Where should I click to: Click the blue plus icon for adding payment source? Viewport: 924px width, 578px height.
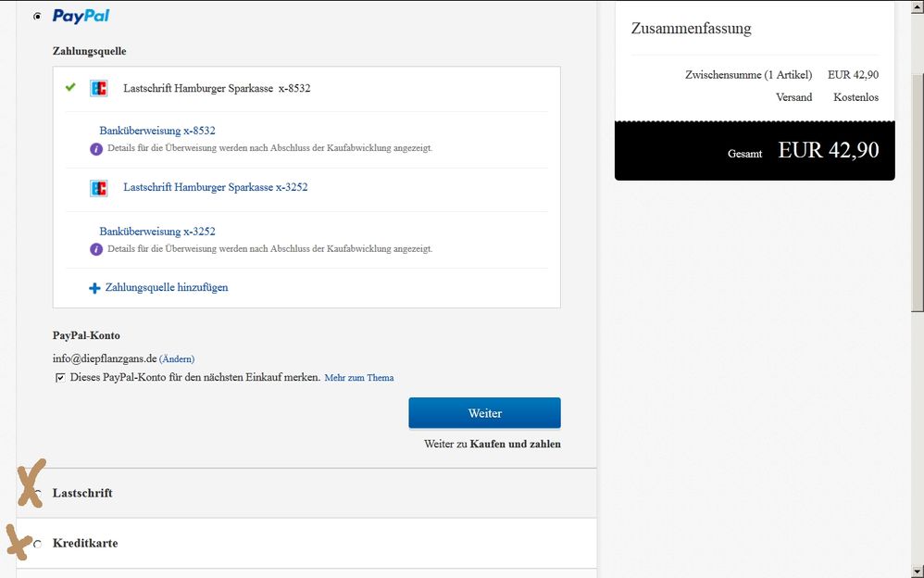click(x=94, y=288)
